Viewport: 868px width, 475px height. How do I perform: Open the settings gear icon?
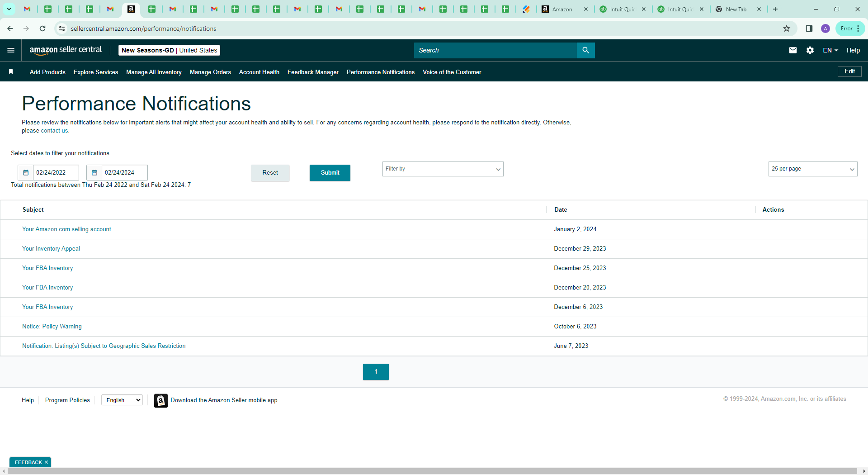click(x=810, y=50)
